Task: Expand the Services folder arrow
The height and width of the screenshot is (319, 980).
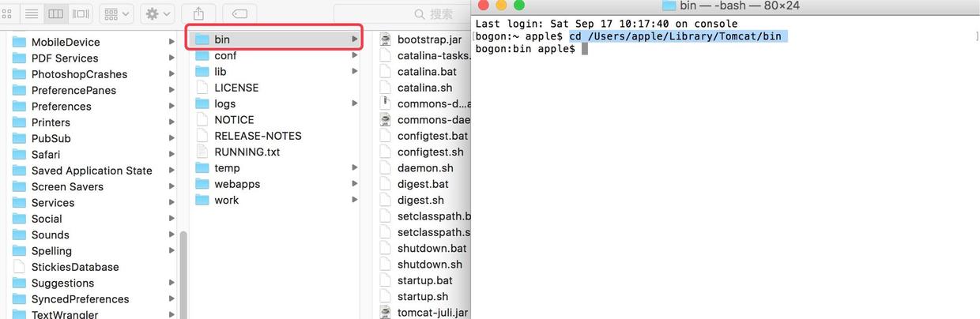Action: [171, 203]
